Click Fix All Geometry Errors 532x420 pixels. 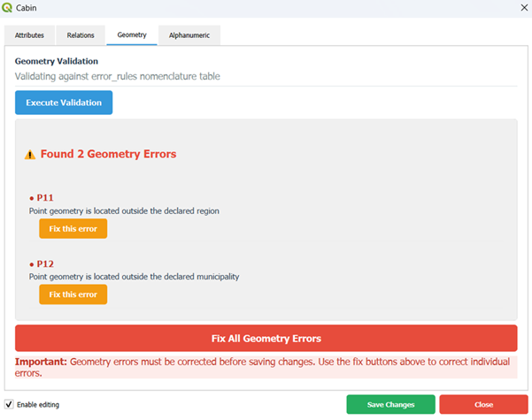pyautogui.click(x=266, y=339)
